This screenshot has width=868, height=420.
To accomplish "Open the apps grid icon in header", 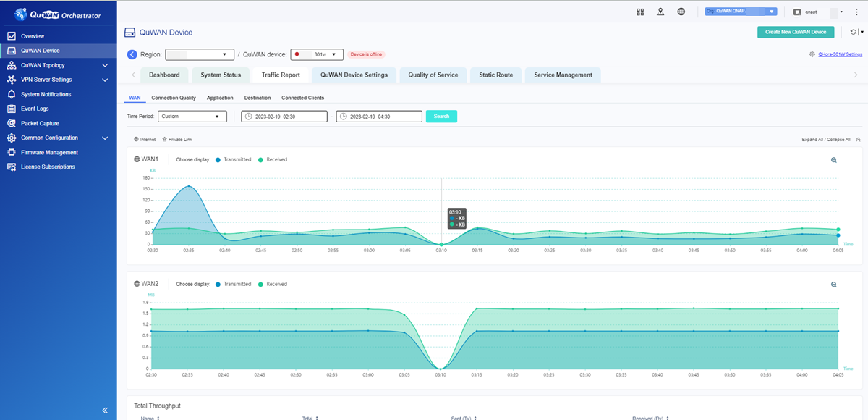I will pyautogui.click(x=640, y=12).
